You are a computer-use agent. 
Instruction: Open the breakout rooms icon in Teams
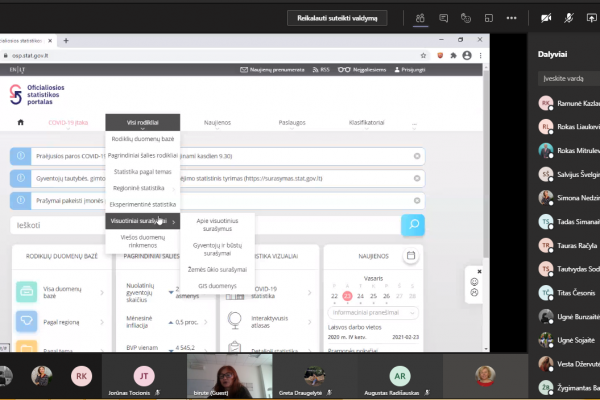click(x=489, y=18)
